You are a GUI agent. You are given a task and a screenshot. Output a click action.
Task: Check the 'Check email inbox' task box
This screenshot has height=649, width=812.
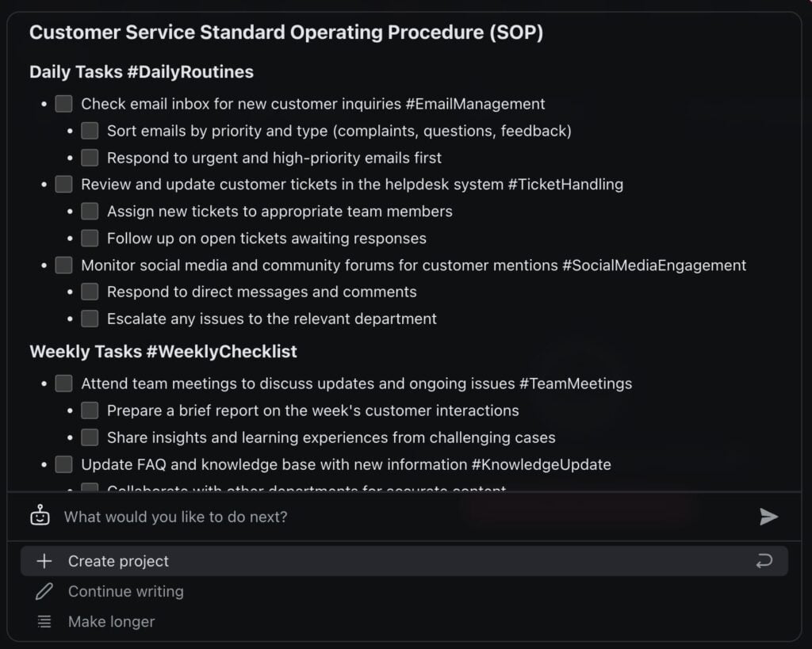pos(64,104)
